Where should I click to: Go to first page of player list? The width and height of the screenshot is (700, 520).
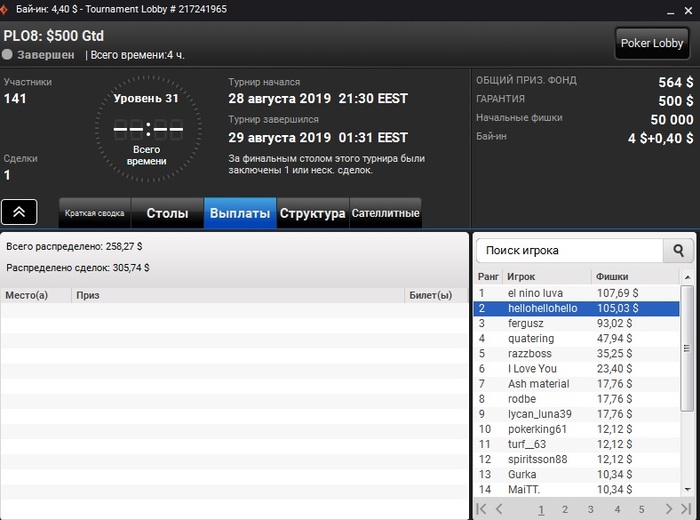pyautogui.click(x=481, y=509)
